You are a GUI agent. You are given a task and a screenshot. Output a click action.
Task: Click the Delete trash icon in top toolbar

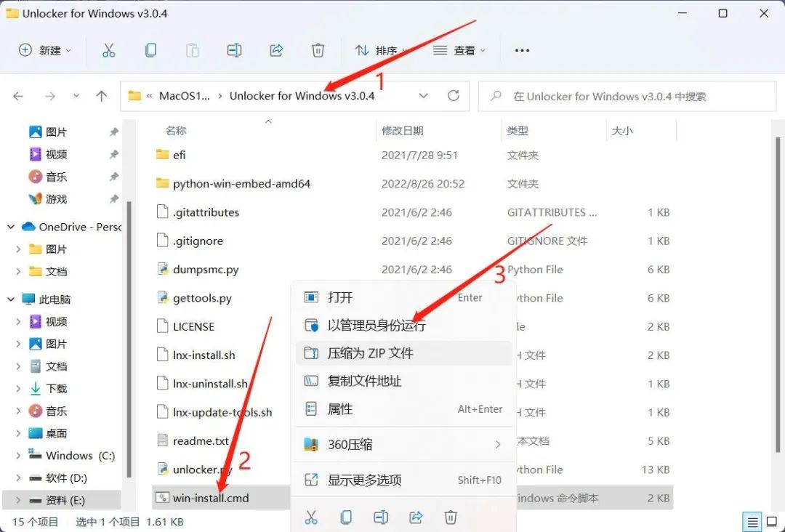tap(318, 50)
